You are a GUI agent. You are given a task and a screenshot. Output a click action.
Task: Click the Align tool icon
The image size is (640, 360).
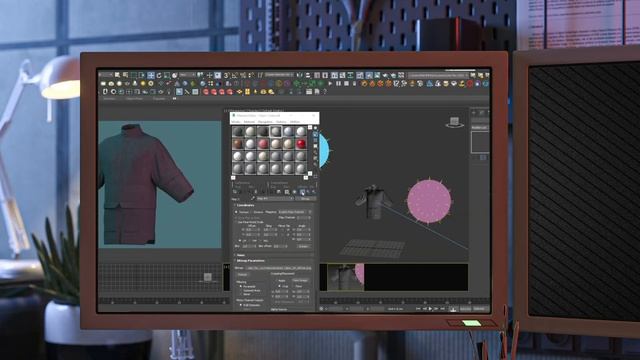(x=308, y=75)
